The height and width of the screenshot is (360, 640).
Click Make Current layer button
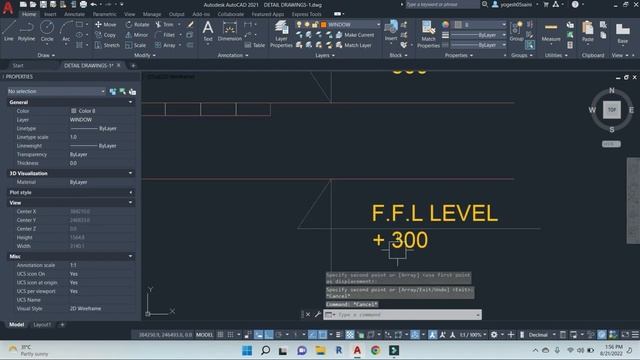point(355,35)
